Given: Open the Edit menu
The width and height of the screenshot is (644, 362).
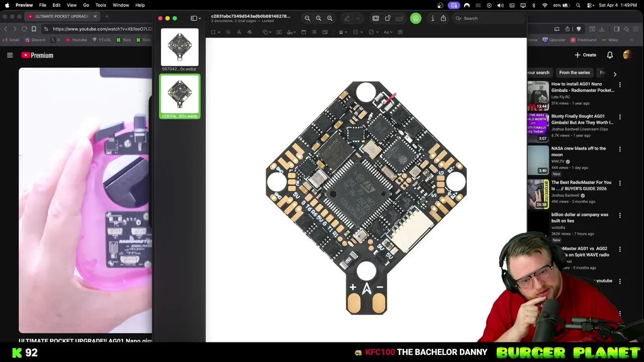Looking at the screenshot, I should click(x=56, y=5).
